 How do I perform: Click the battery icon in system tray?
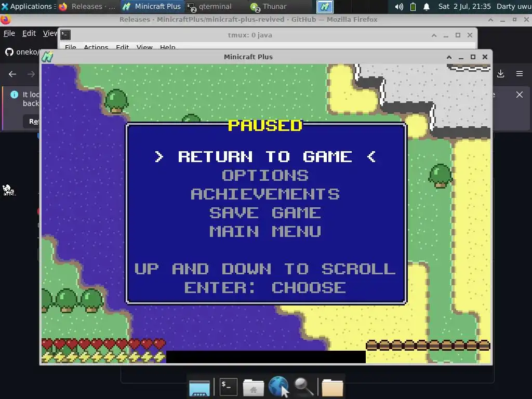(x=413, y=6)
